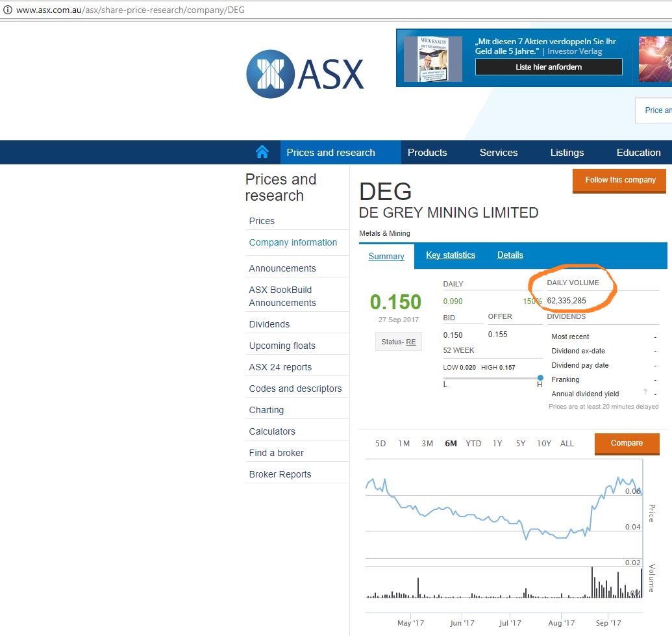The height and width of the screenshot is (636, 672).
Task: Click the annual dividend yield help question mark
Action: 645,392
